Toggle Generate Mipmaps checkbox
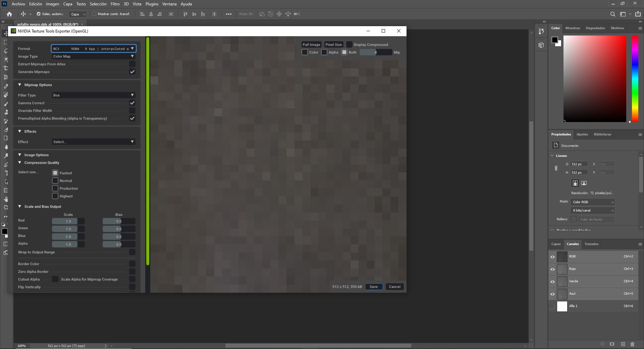Image resolution: width=644 pixels, height=349 pixels. pos(132,72)
